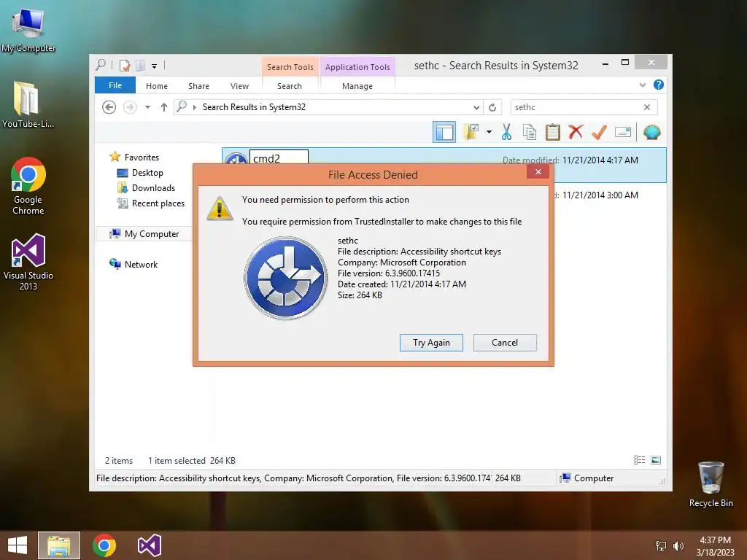Open Google Chrome desktop shortcut

[28, 186]
